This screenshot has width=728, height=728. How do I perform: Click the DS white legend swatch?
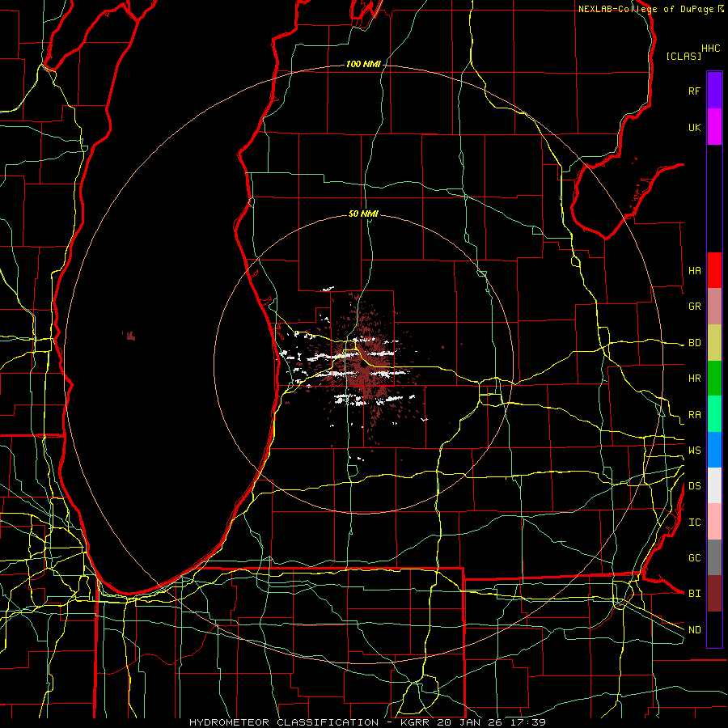coord(714,485)
